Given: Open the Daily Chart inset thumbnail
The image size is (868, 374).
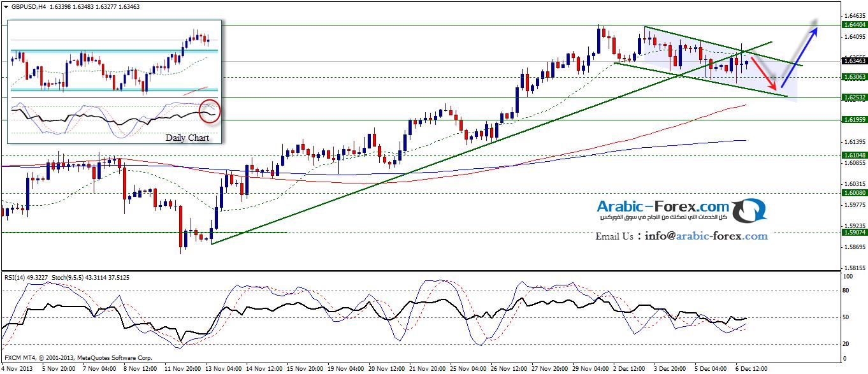Looking at the screenshot, I should coord(115,82).
